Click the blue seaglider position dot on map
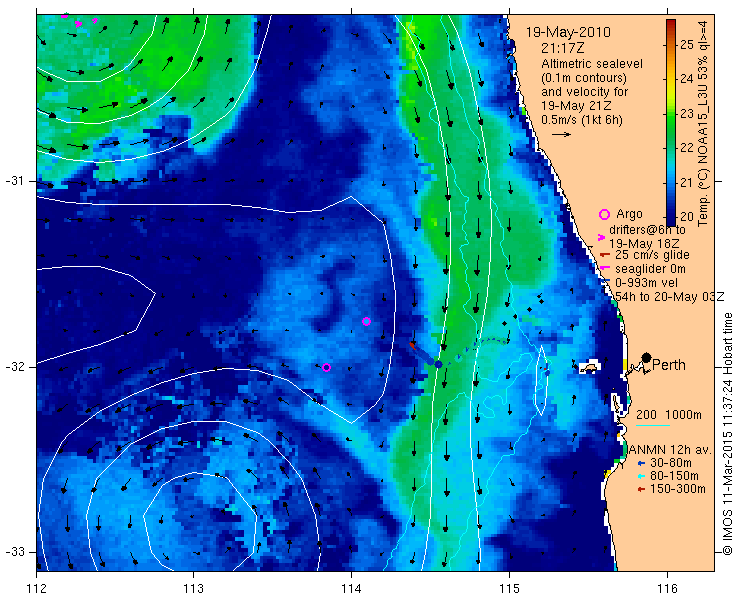 (438, 364)
